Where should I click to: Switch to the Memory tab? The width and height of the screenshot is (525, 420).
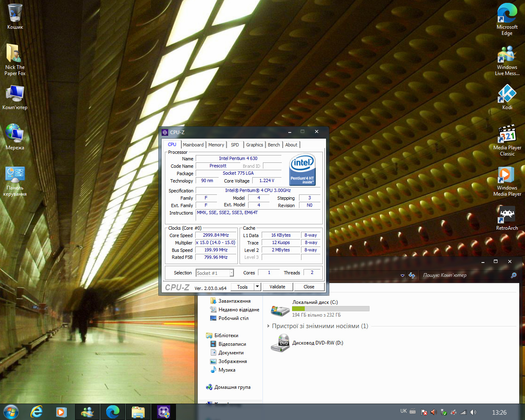pos(216,145)
